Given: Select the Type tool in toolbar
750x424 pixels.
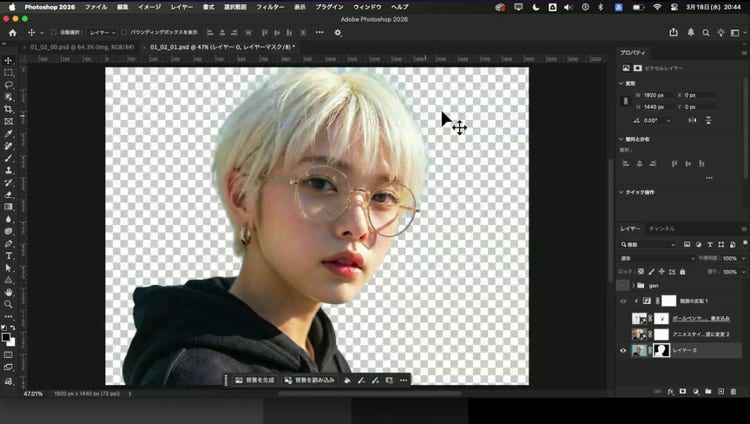Looking at the screenshot, I should (9, 256).
